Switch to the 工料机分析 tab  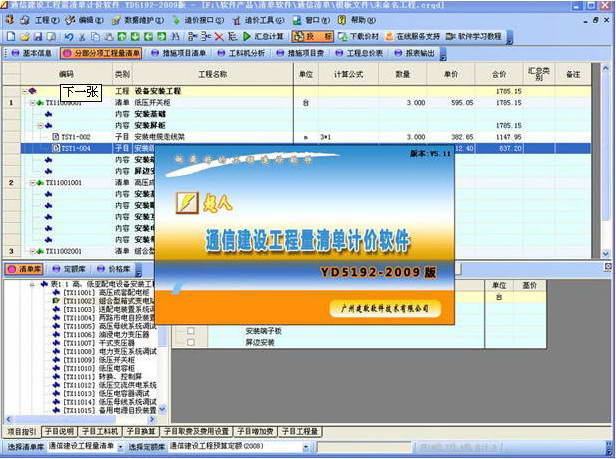[x=241, y=53]
